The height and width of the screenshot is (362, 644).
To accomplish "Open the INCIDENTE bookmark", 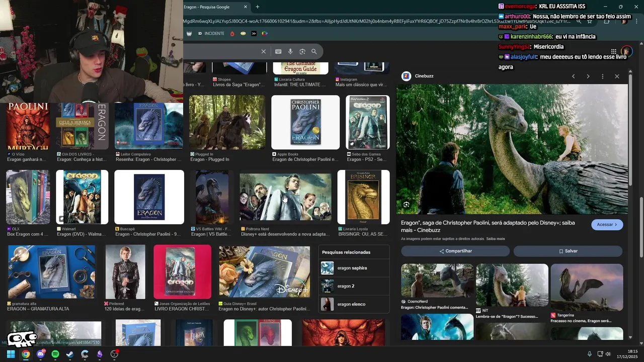I will point(211,33).
